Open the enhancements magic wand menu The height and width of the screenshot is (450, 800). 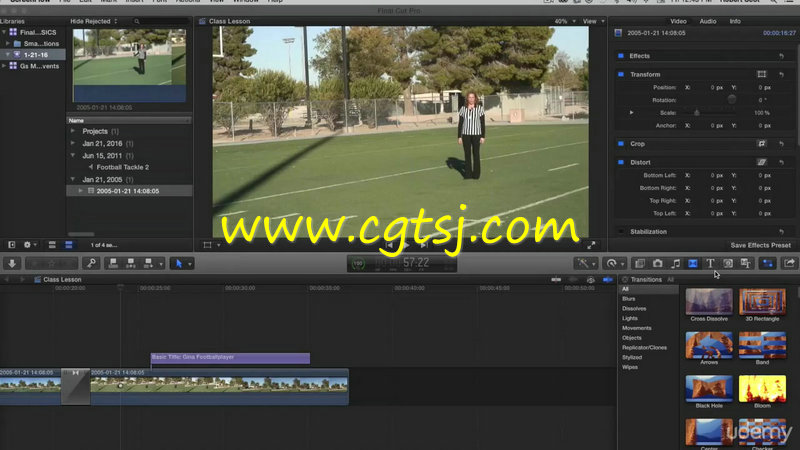coord(585,263)
